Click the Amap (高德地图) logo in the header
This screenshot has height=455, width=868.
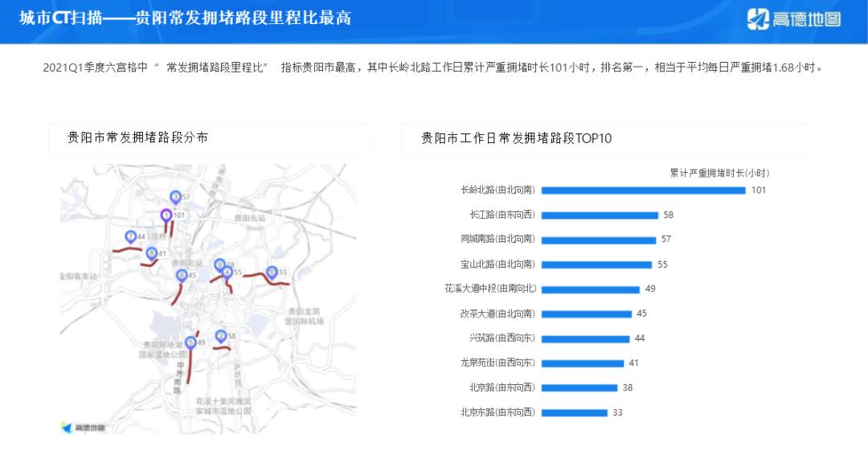tap(794, 19)
